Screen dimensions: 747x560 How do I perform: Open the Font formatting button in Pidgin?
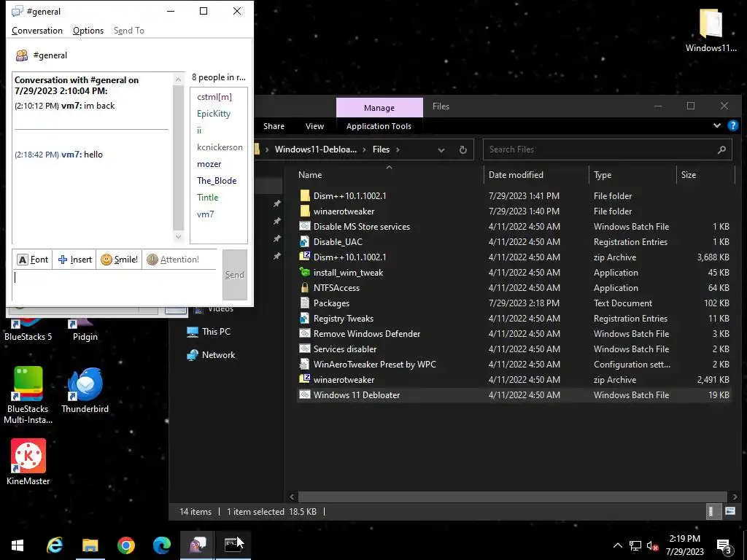[x=32, y=260]
